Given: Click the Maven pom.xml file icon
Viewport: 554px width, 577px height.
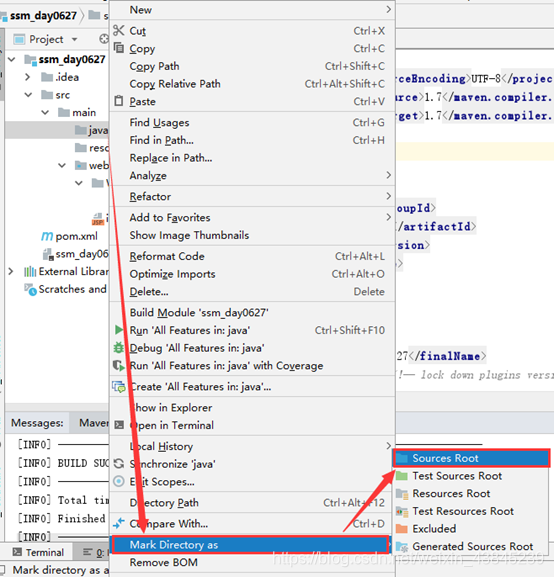Looking at the screenshot, I should 47,236.
